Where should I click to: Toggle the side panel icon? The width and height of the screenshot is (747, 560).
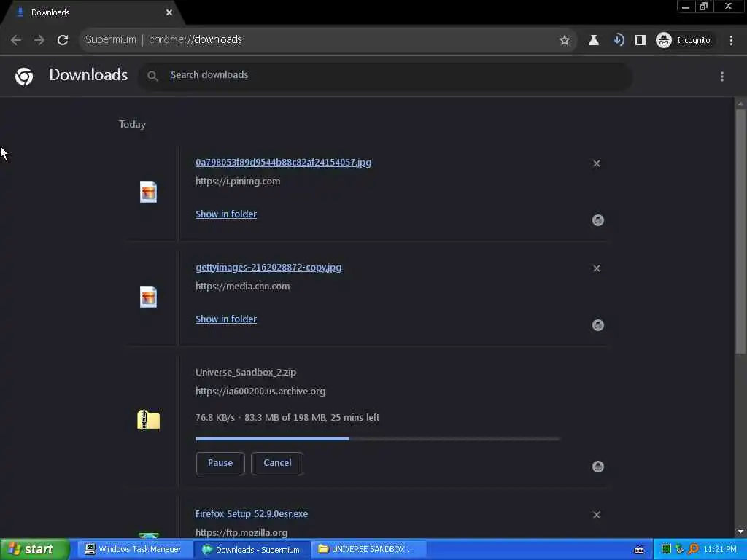click(640, 40)
